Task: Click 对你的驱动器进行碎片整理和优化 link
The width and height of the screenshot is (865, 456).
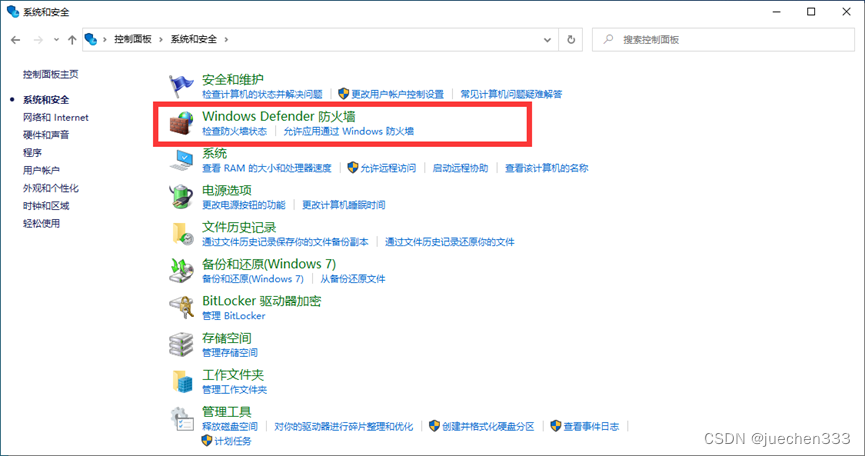Action: pos(344,427)
